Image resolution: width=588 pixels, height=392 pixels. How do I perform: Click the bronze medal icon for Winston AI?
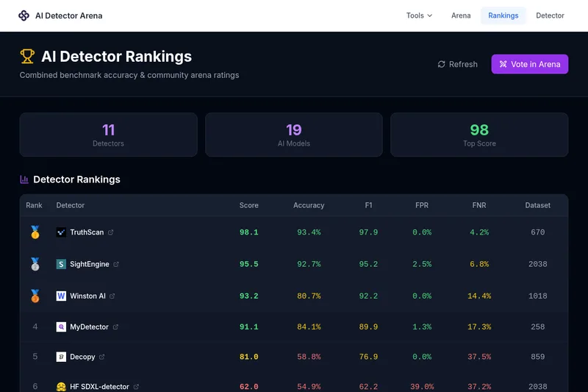coord(35,296)
